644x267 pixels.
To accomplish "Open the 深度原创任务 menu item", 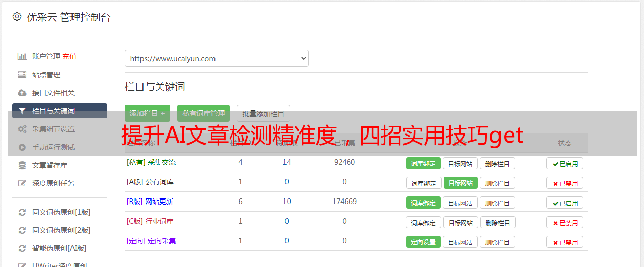I will [53, 183].
